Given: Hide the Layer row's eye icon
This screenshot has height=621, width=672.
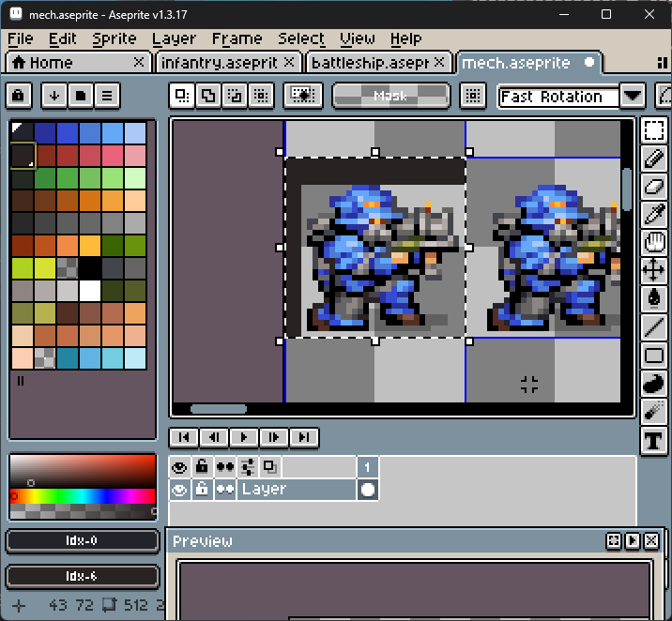Looking at the screenshot, I should click(179, 490).
